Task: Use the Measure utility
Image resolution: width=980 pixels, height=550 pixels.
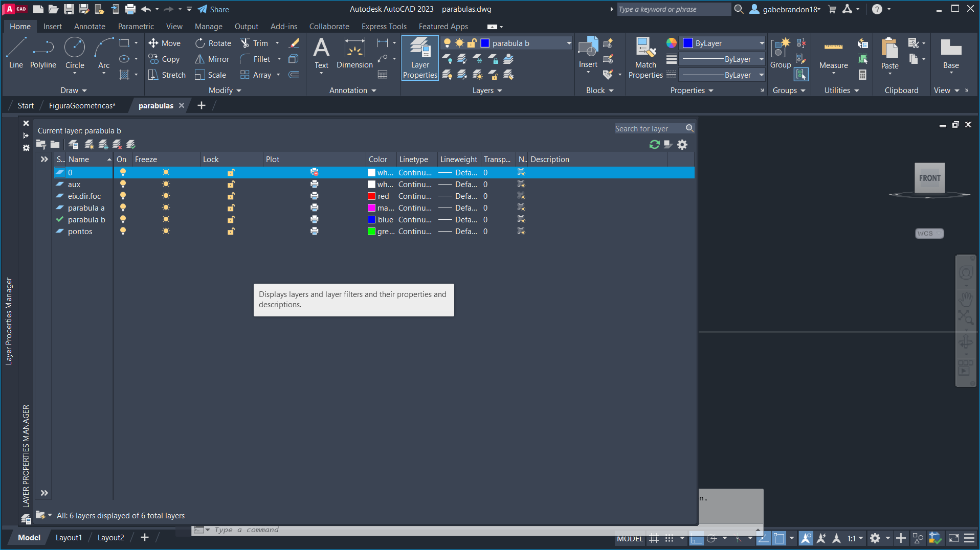Action: (x=833, y=53)
